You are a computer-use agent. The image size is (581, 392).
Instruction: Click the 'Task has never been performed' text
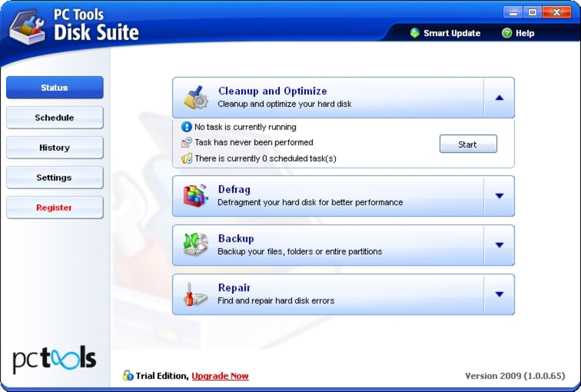coord(254,142)
